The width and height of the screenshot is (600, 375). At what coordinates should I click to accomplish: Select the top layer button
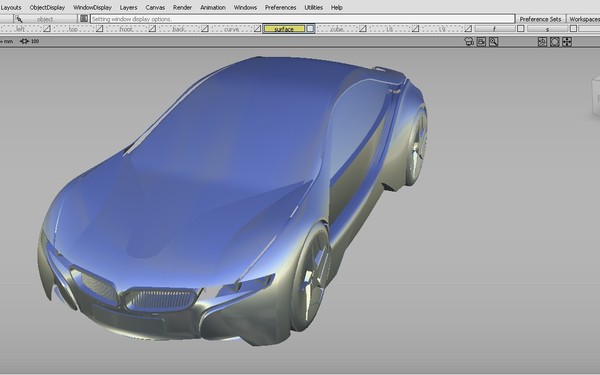(x=73, y=29)
